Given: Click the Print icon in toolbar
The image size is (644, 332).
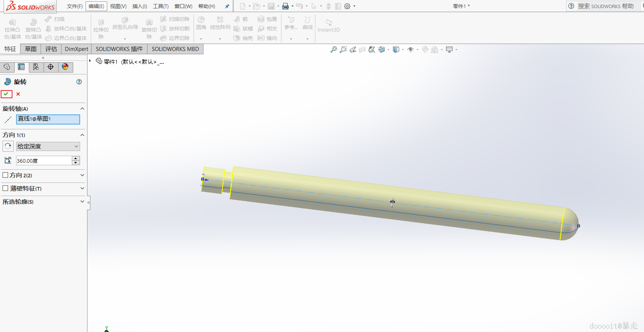Looking at the screenshot, I should coord(285,6).
